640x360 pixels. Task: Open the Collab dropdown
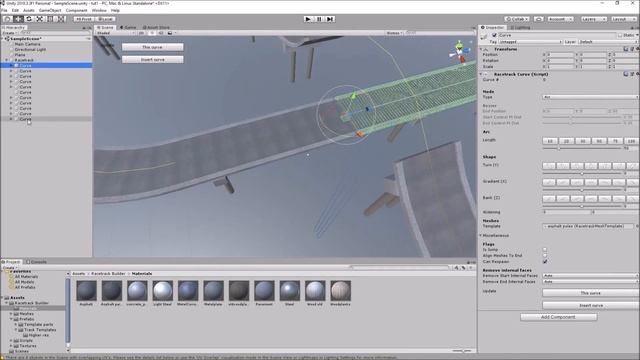click(517, 19)
